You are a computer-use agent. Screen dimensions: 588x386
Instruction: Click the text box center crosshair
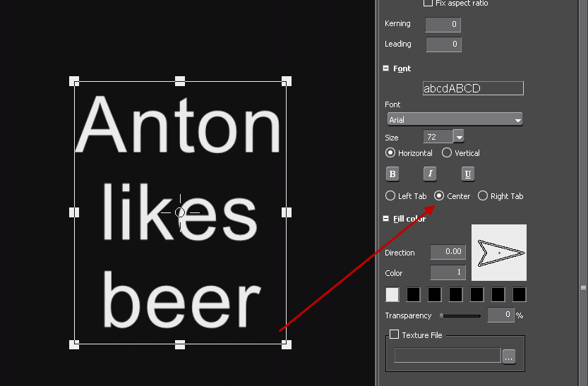(180, 212)
